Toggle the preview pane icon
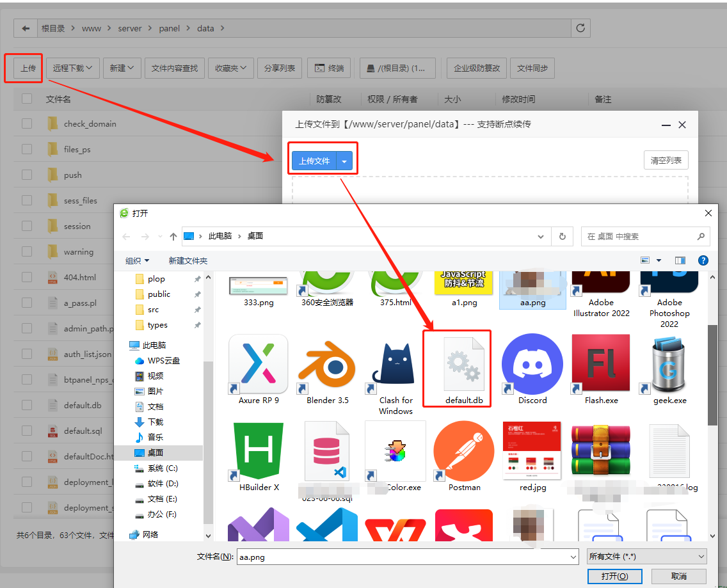 680,260
